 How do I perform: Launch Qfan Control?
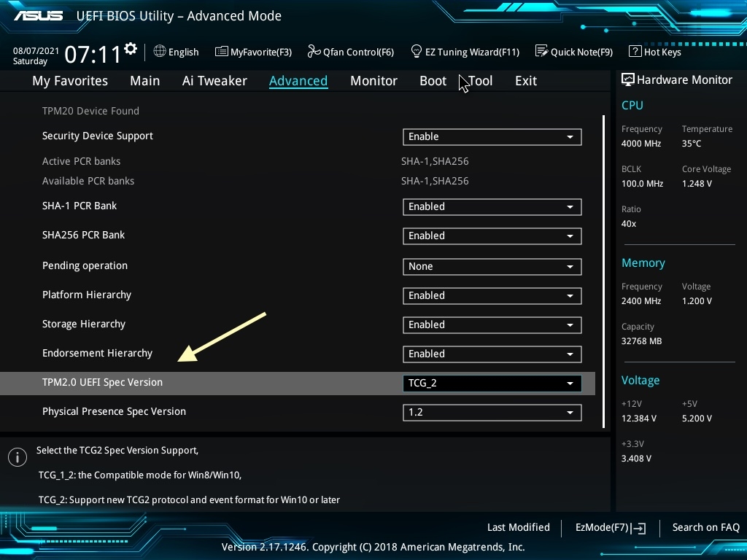pos(350,52)
